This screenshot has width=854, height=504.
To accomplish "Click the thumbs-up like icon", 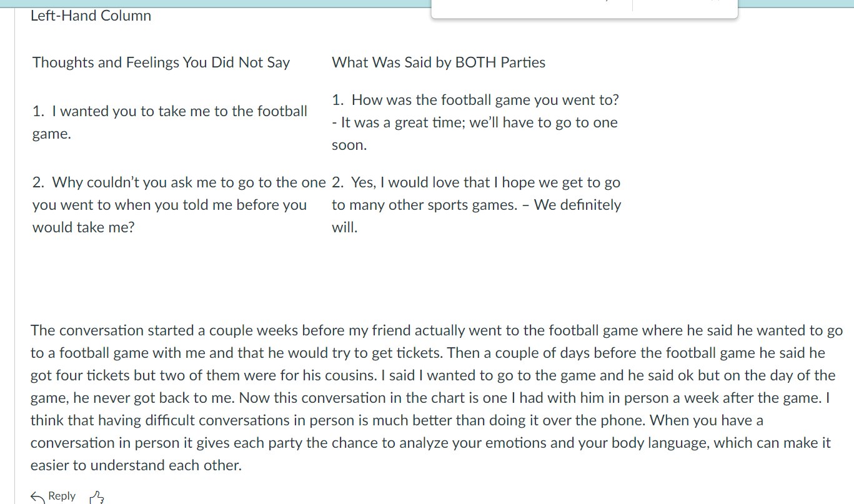I will 96,497.
